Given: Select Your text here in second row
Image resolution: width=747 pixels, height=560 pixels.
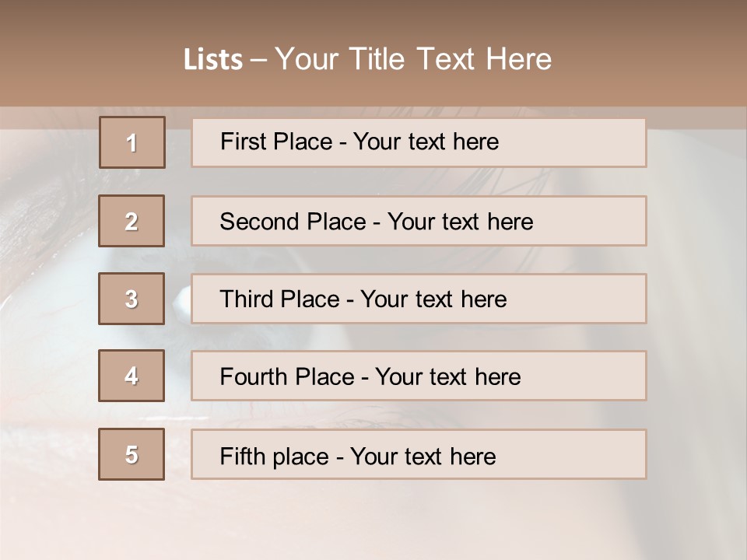Looking at the screenshot, I should (460, 222).
